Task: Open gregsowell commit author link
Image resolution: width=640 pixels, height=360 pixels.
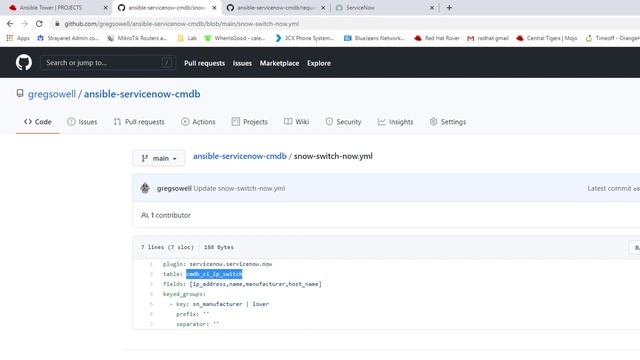Action: point(174,188)
